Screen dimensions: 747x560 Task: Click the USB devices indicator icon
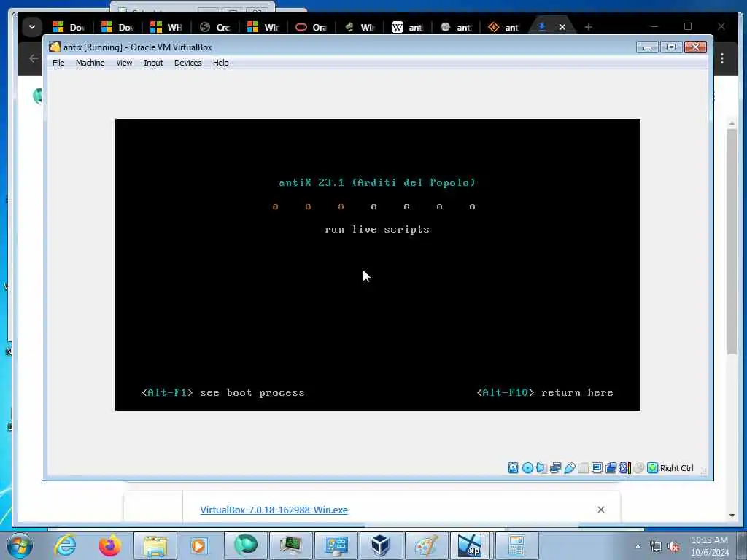tap(569, 468)
